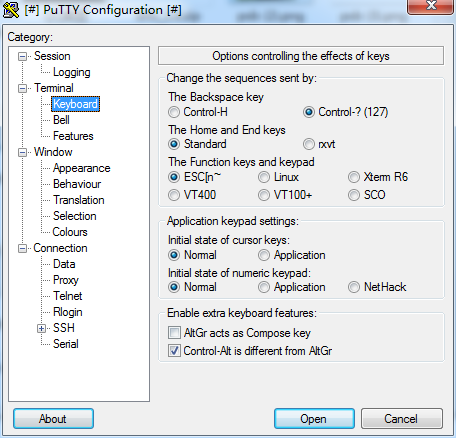Click the About button
Image resolution: width=456 pixels, height=438 pixels.
pos(53,419)
